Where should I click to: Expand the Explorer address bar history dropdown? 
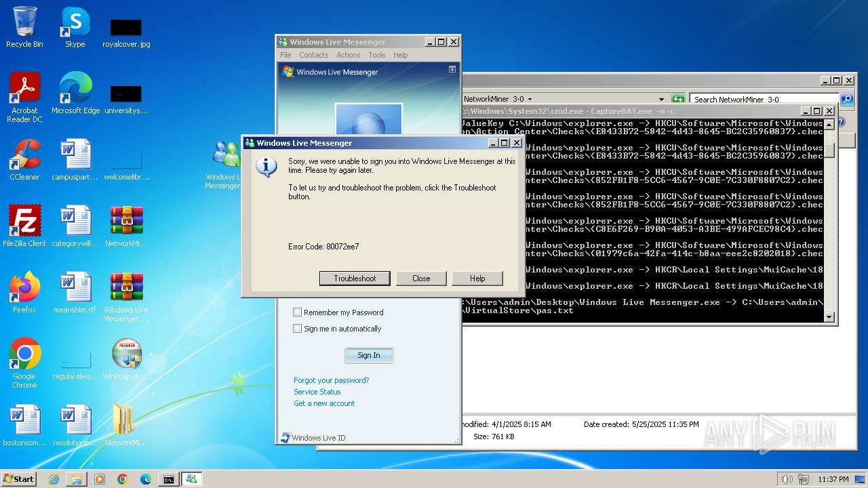pyautogui.click(x=662, y=99)
